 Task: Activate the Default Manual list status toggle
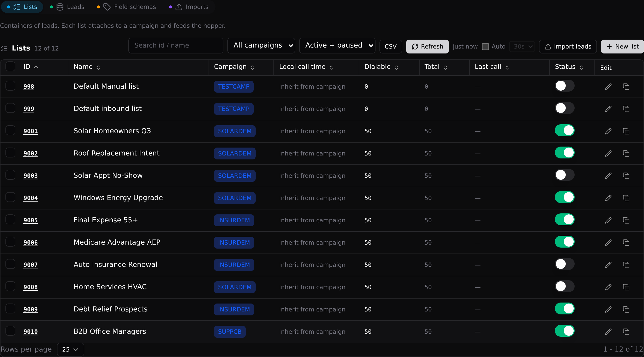(x=564, y=86)
